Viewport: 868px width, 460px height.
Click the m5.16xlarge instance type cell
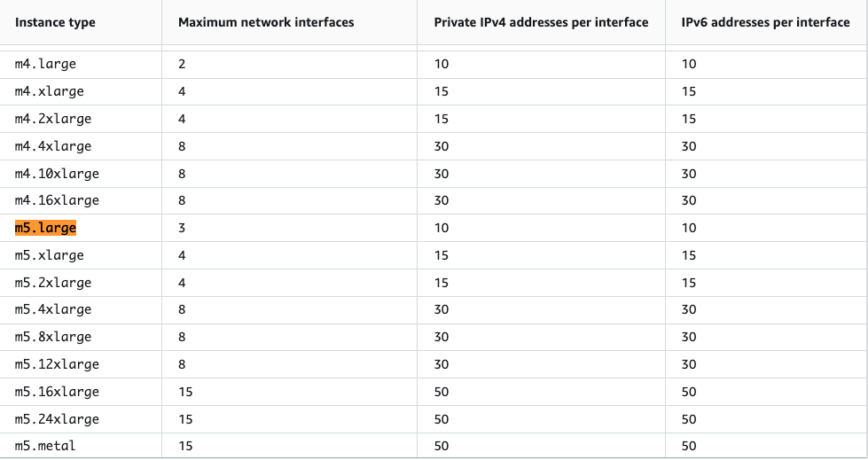[x=57, y=392]
